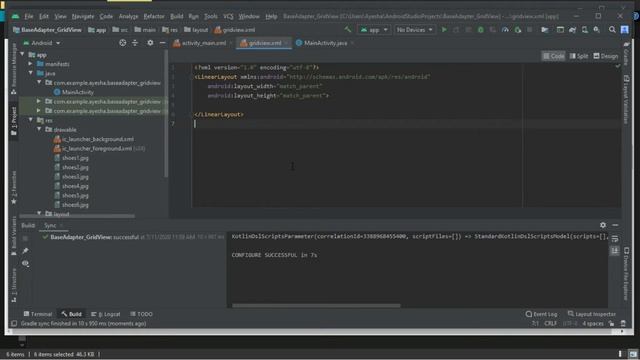Toggle the 2: Favorites side tab
The height and width of the screenshot is (360, 640).
(13, 188)
